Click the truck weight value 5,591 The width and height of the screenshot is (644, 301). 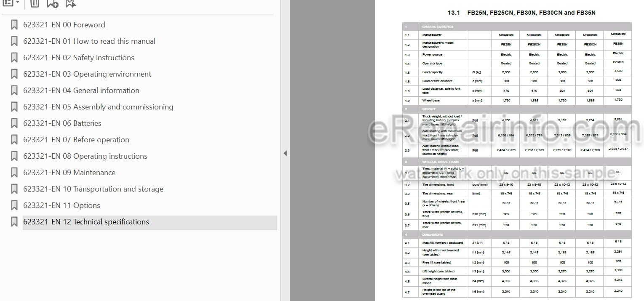point(618,119)
